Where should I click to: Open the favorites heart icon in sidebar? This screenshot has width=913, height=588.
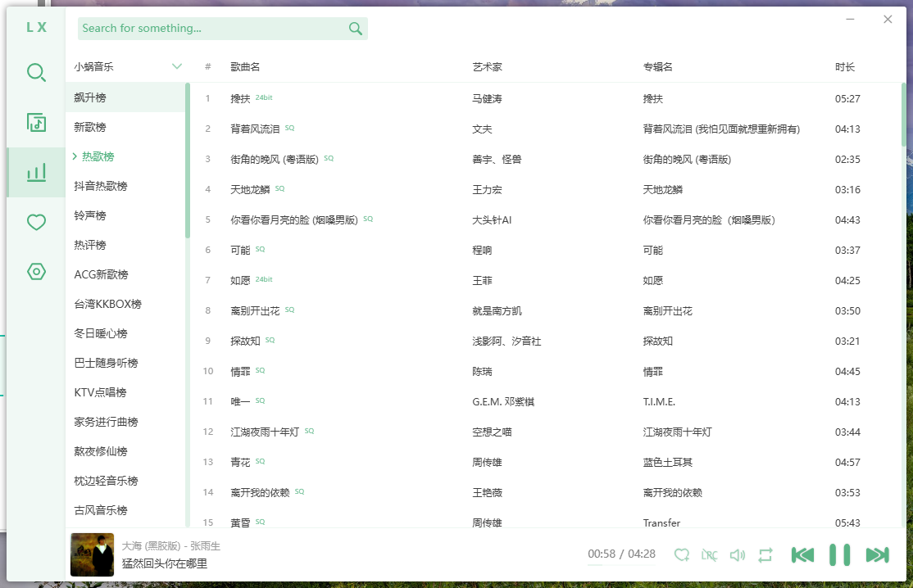click(x=36, y=223)
